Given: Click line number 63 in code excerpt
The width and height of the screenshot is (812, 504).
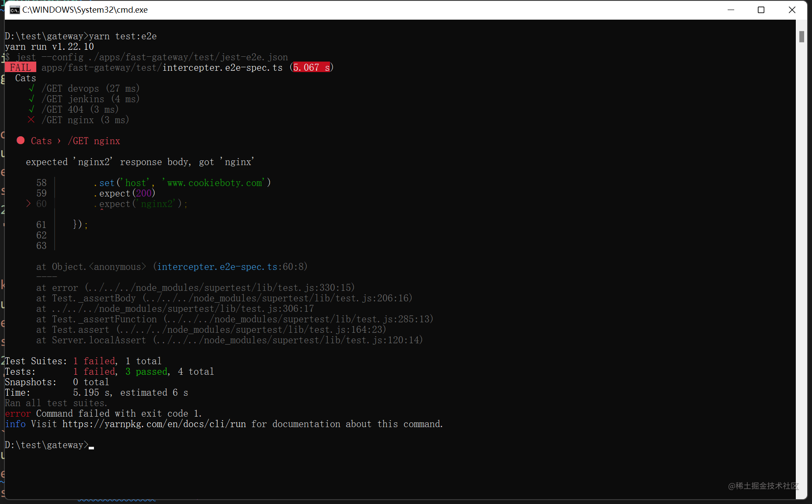Looking at the screenshot, I should click(x=42, y=245).
